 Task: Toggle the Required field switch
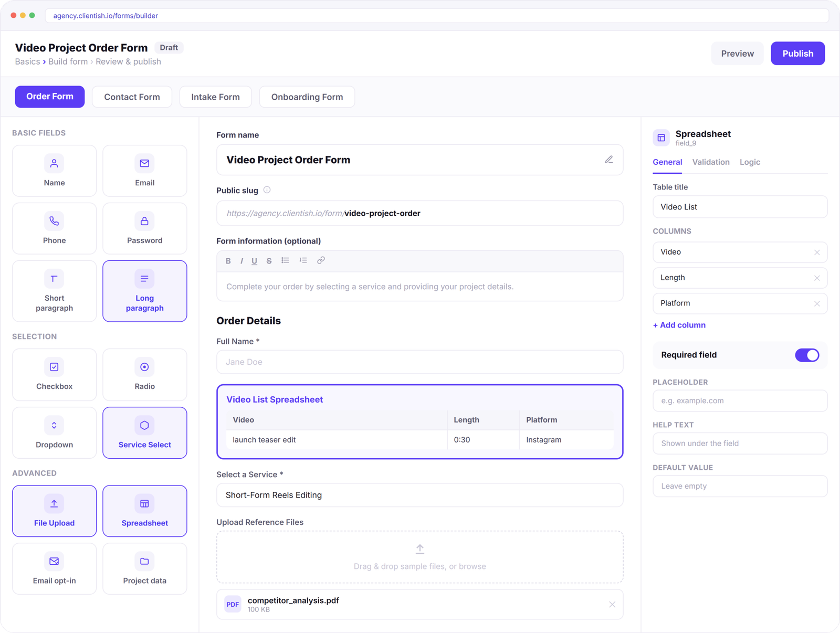(807, 355)
